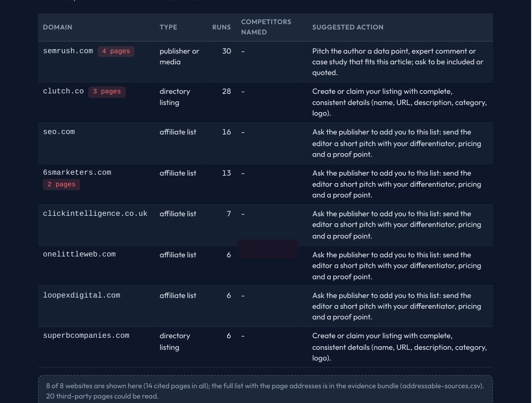Click 'affiliate list' type for onelittleweb.com
The image size is (532, 403).
point(178,255)
